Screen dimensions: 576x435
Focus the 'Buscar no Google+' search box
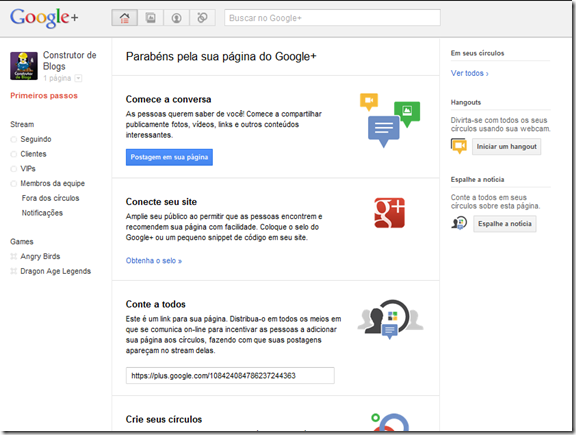pos(332,18)
